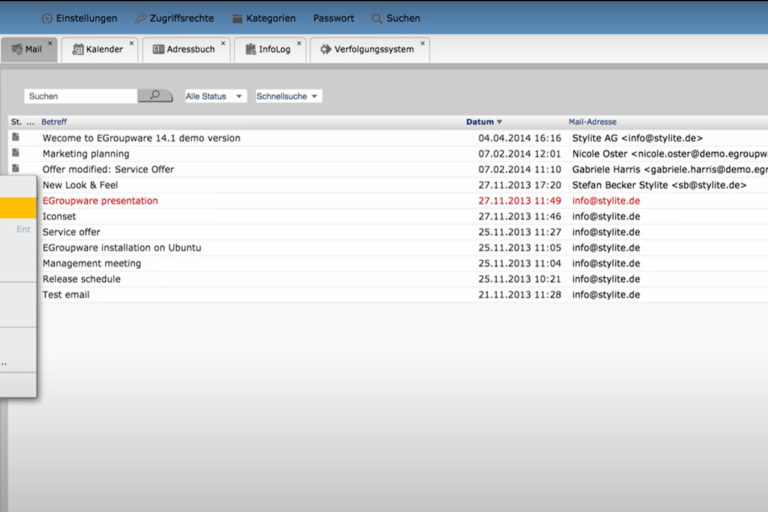Sort emails by Datum column header
This screenshot has width=768, height=512.
point(481,122)
